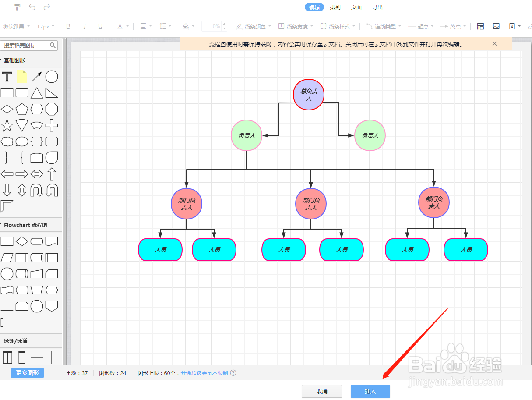The image size is (532, 400).
Task: Click the search magnifier icon
Action: pyautogui.click(x=53, y=45)
